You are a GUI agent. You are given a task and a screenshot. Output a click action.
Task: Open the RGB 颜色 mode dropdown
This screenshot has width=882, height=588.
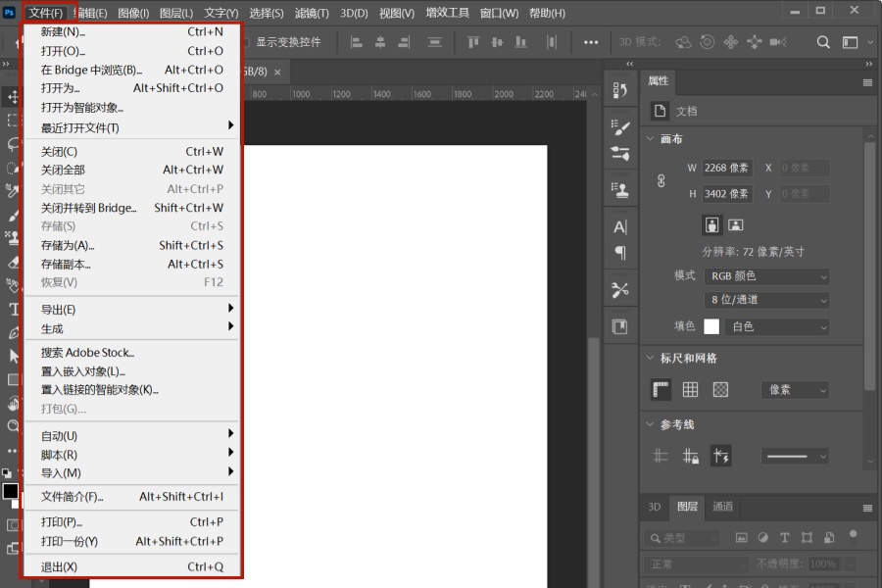point(767,276)
